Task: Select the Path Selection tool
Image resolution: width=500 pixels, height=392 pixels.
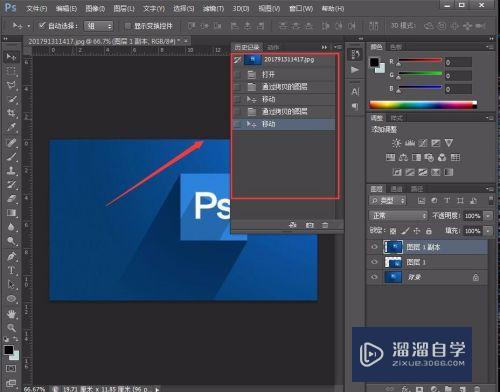Action: point(11,284)
